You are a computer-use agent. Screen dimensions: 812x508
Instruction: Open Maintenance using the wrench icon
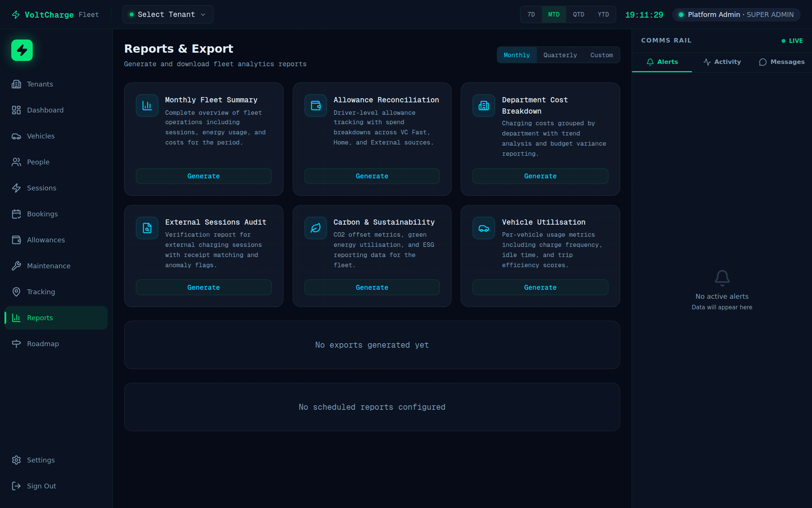coord(16,266)
